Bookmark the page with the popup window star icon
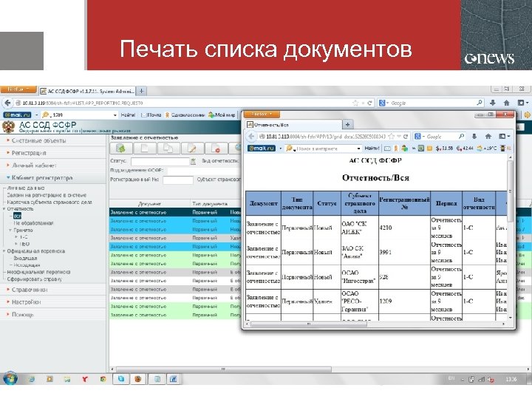Viewport: 532px width, 399px height. coord(392,137)
